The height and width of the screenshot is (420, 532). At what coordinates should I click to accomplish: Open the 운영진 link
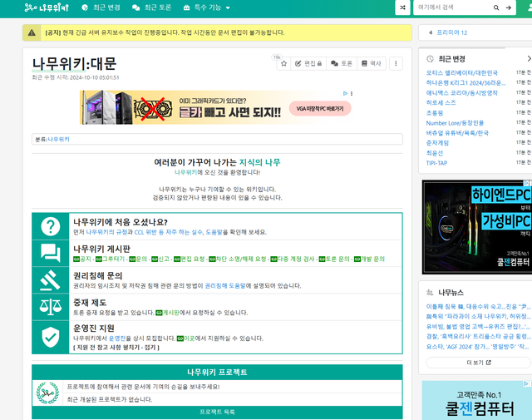point(116,338)
